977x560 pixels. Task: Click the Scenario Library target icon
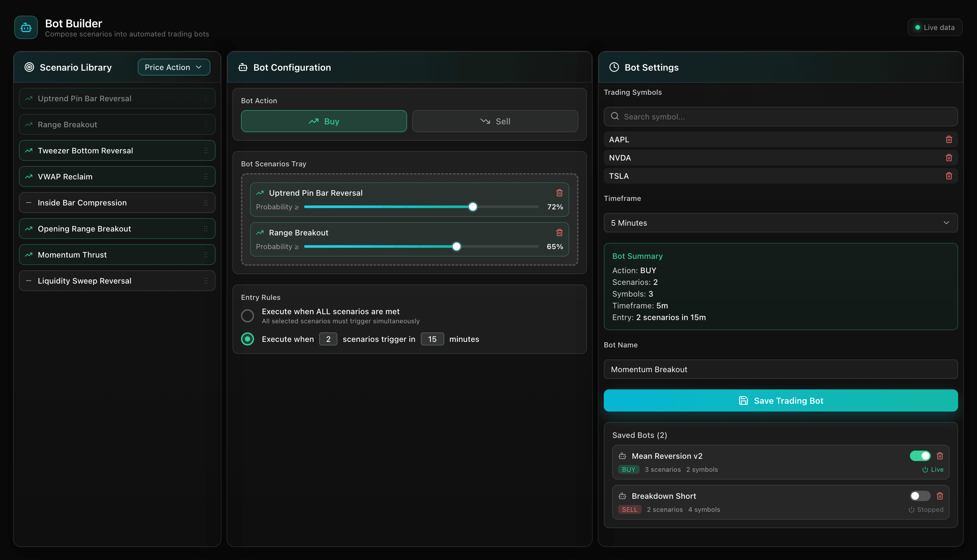[x=29, y=67]
